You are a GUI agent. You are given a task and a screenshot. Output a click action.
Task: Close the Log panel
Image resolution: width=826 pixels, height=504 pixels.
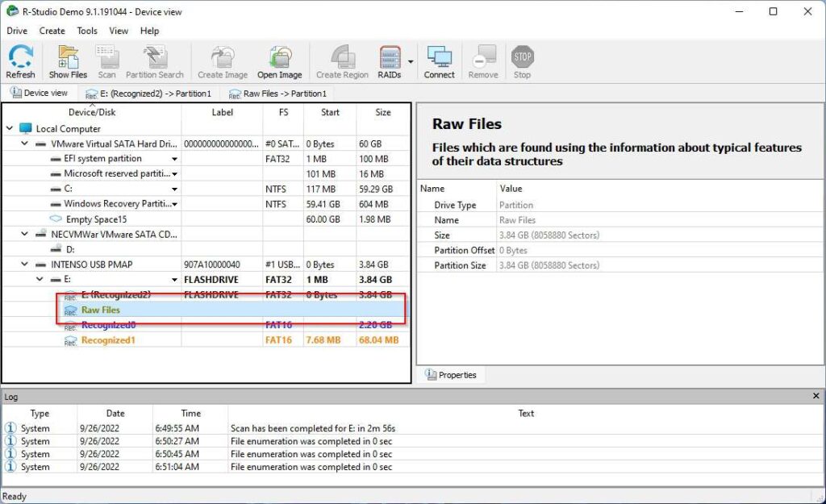816,396
